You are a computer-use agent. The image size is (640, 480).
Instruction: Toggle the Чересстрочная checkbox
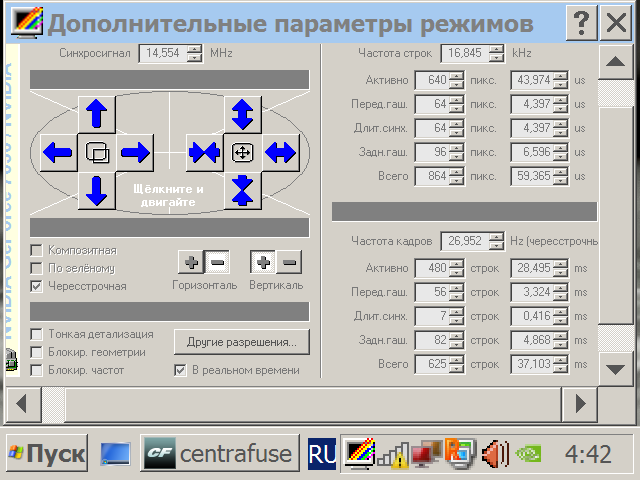(37, 286)
